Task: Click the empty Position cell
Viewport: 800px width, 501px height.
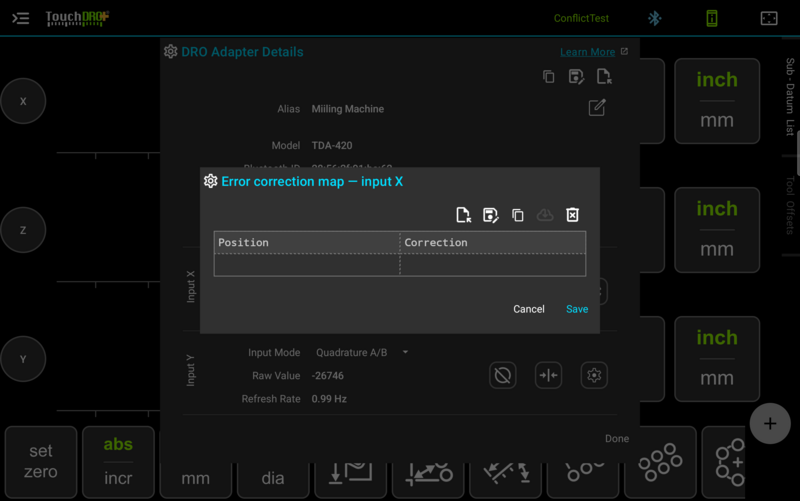Action: pos(307,265)
